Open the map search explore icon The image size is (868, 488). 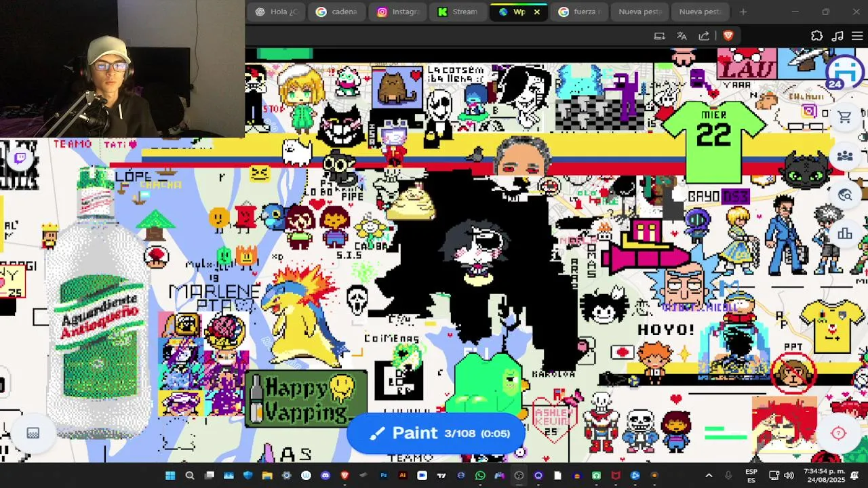[x=844, y=195]
